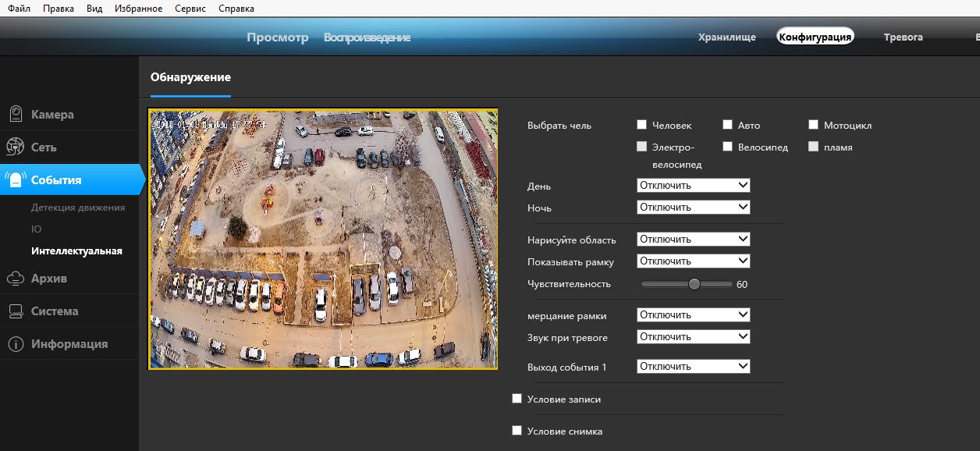This screenshot has height=451, width=980.
Task: Enable the Условие записи checkbox
Action: (x=517, y=399)
